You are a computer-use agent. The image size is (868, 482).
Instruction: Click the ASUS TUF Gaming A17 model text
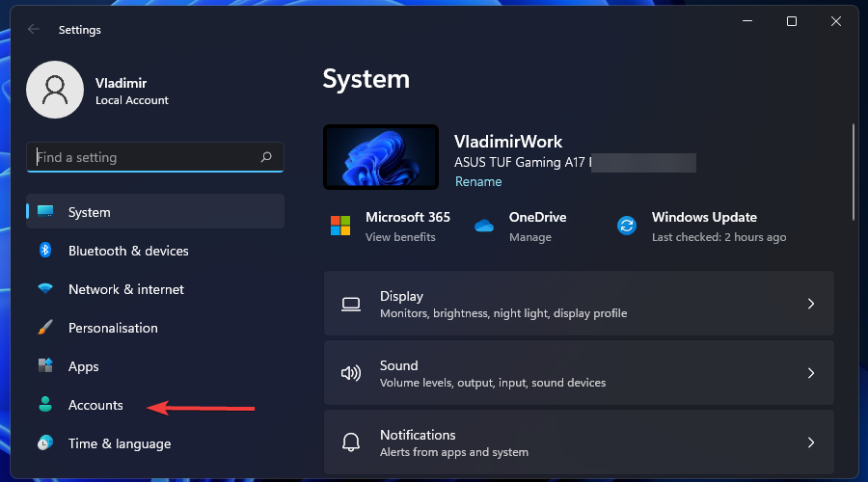click(523, 162)
